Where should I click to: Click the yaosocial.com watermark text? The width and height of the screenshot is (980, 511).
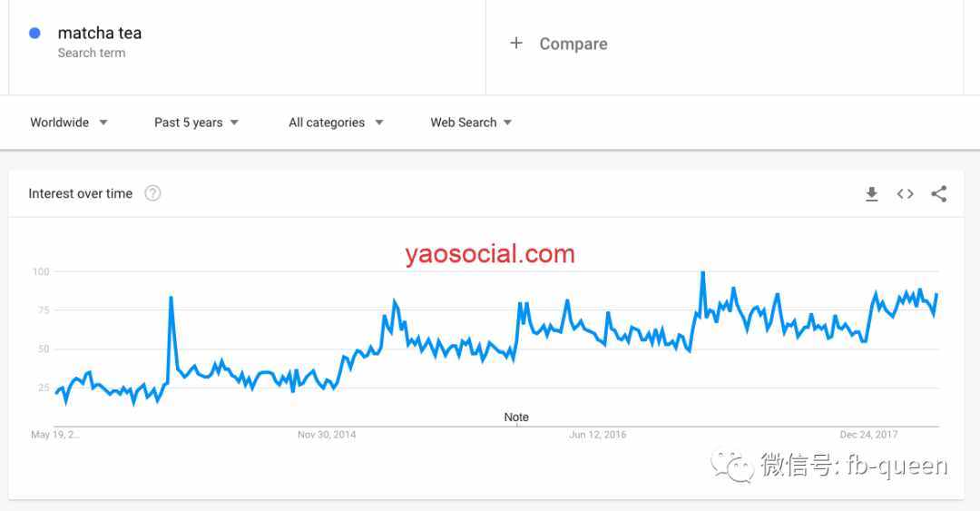click(x=489, y=254)
